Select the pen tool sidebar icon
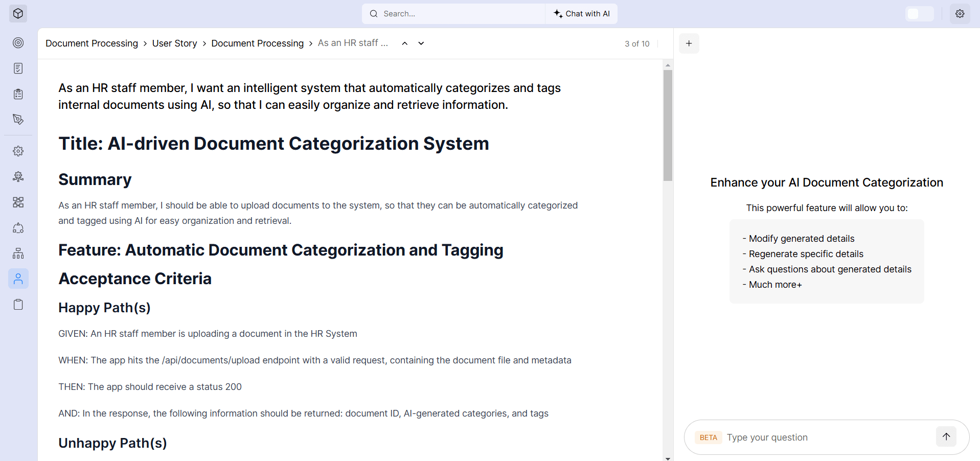The width and height of the screenshot is (980, 461). pyautogui.click(x=18, y=120)
